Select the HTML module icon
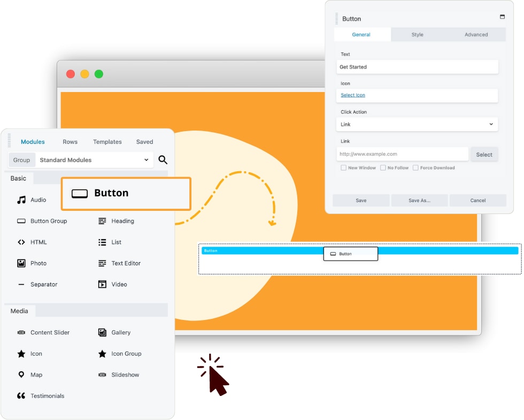 [x=20, y=242]
